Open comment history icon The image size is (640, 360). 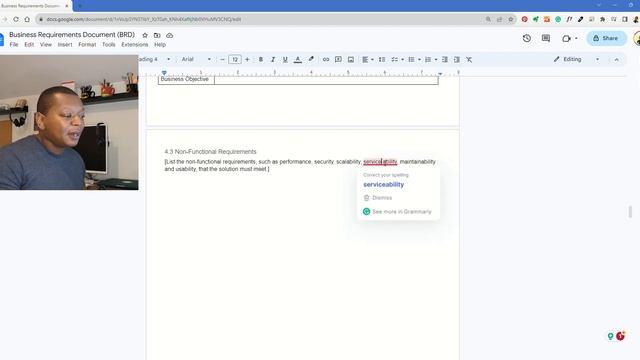pos(546,38)
